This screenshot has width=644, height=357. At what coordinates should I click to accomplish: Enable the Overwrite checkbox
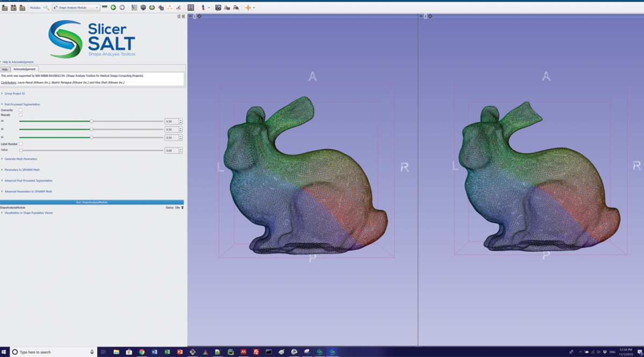tap(20, 111)
